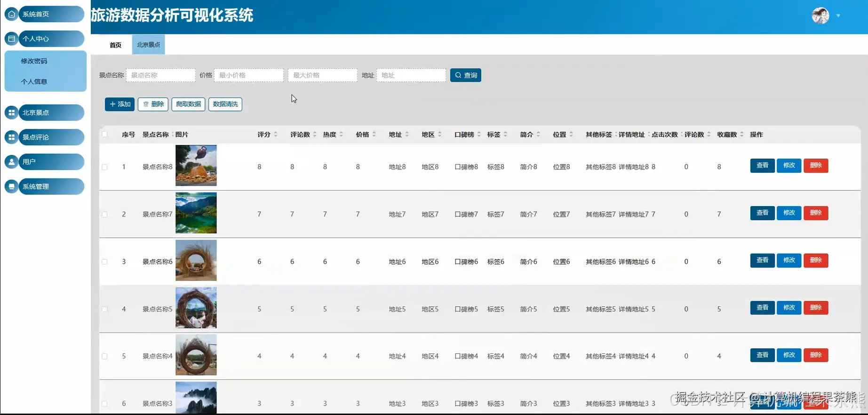Open the dropdown arrow next to avatar
This screenshot has height=415, width=868.
tap(838, 16)
